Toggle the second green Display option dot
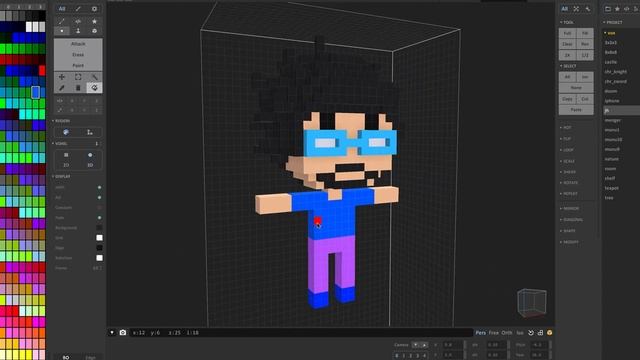 click(99, 198)
